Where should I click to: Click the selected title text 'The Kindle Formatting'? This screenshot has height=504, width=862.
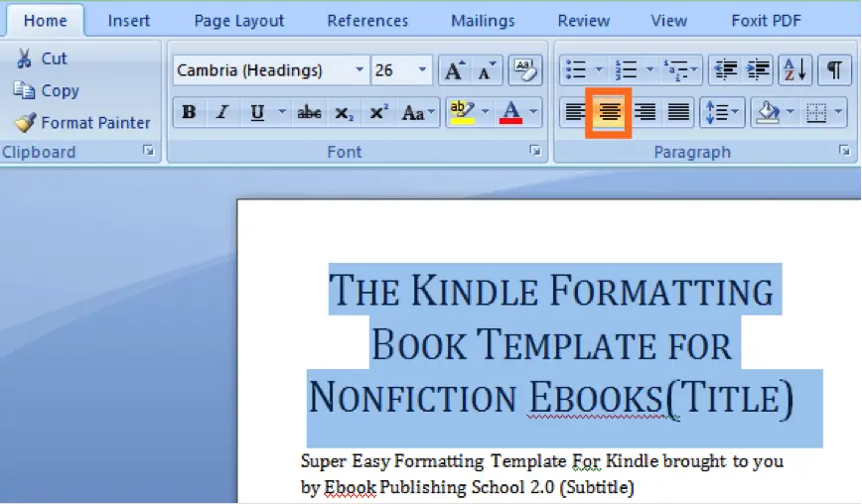[551, 291]
